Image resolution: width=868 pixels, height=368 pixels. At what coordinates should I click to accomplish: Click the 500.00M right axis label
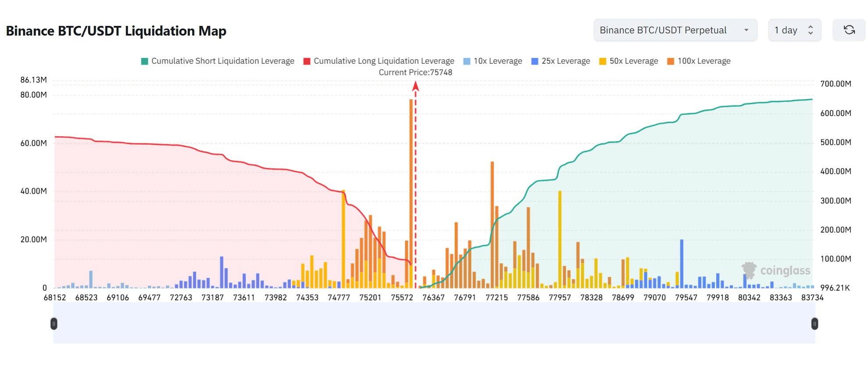tap(836, 142)
